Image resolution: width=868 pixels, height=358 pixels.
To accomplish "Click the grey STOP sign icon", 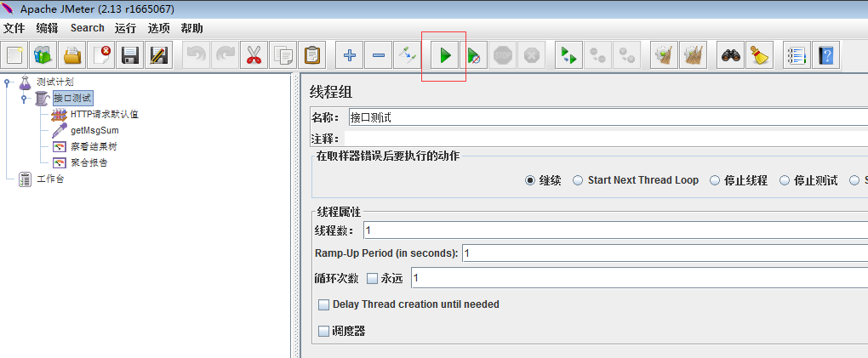I will (503, 55).
